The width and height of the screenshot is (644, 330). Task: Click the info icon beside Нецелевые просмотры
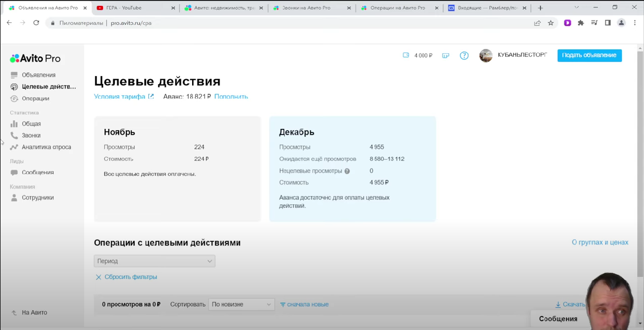(347, 171)
